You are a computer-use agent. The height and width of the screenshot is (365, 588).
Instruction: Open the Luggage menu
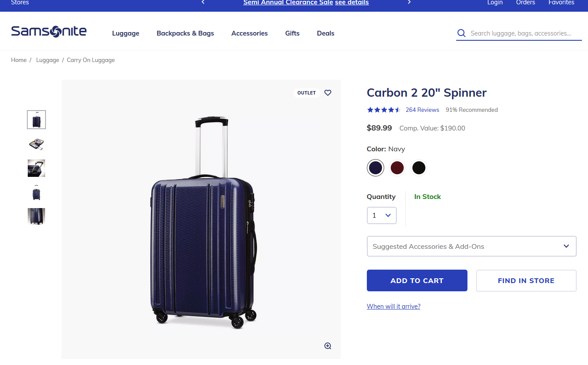[126, 33]
